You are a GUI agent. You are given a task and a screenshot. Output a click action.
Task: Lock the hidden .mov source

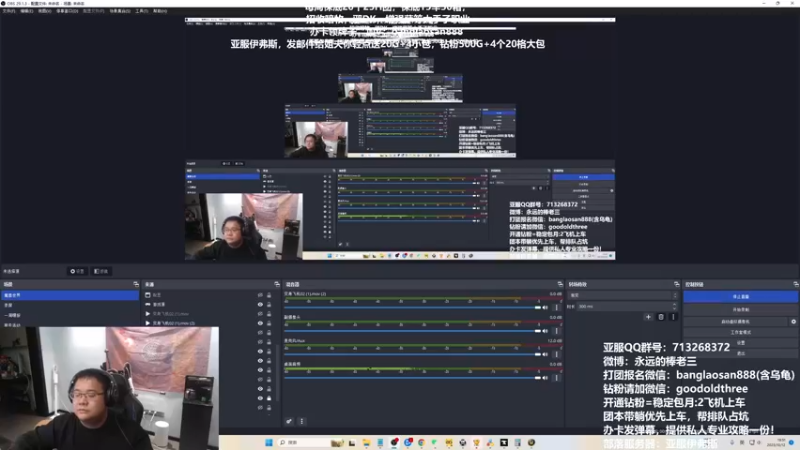point(269,314)
